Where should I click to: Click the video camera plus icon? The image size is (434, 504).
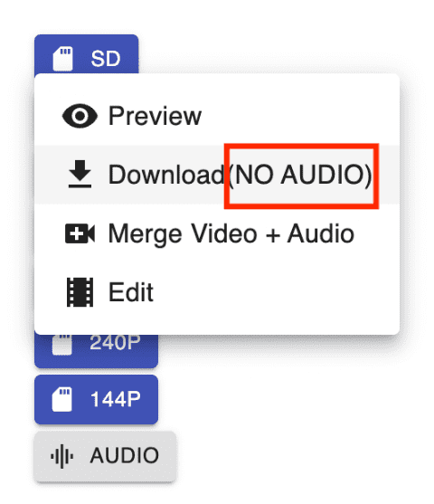[80, 233]
